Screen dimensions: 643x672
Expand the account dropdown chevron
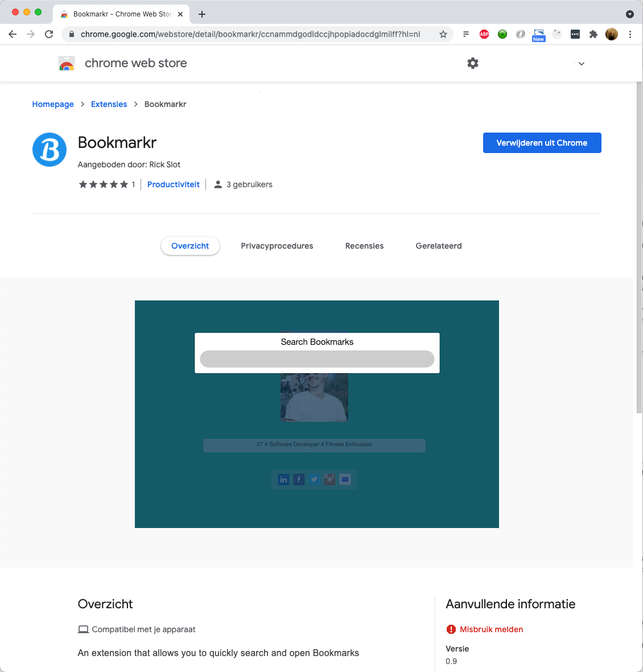[581, 64]
